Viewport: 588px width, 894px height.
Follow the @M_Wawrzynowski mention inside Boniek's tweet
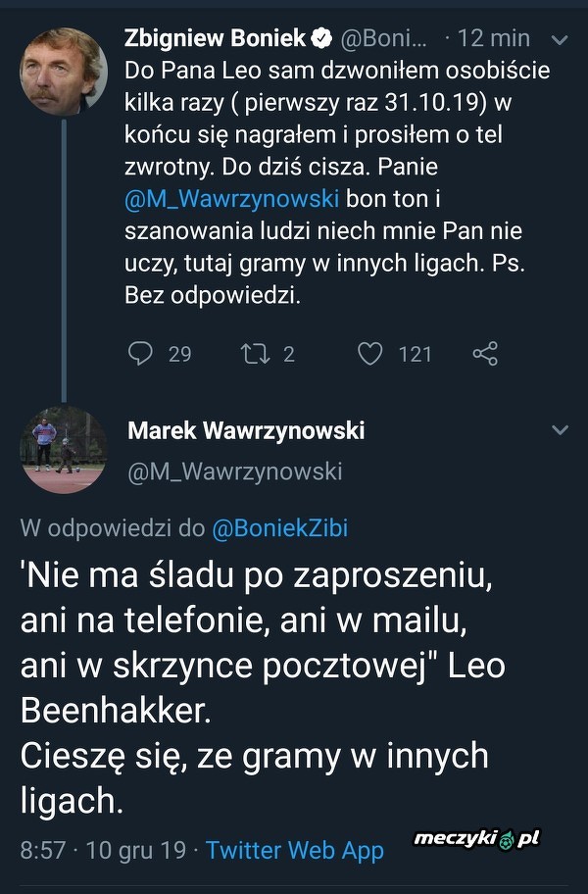tap(232, 199)
